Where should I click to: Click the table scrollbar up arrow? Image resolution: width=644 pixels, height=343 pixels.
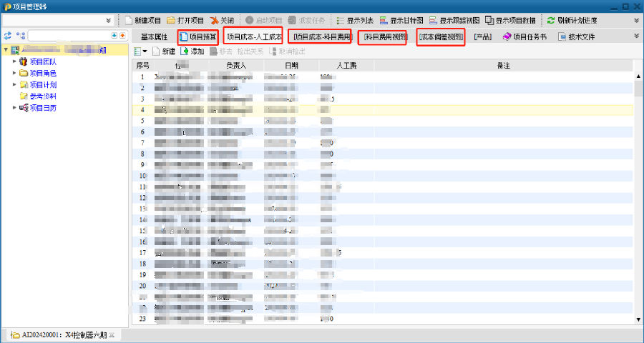tap(638, 76)
